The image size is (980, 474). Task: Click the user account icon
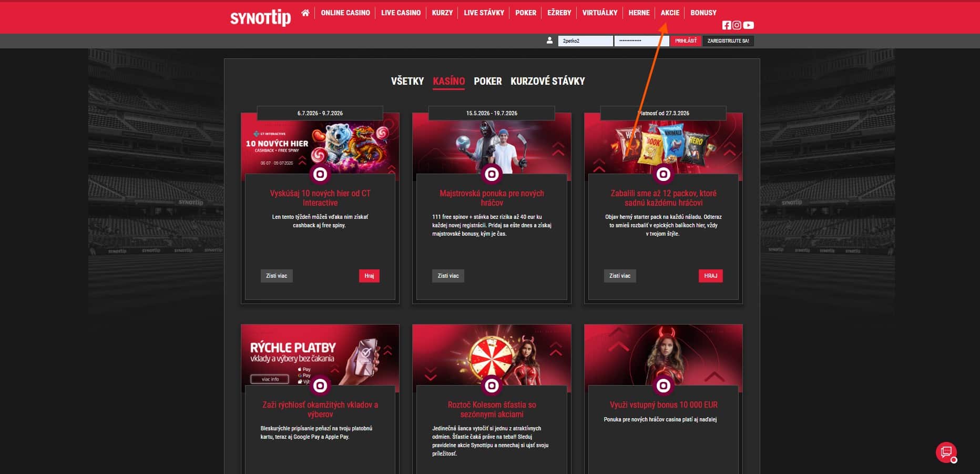coord(549,41)
